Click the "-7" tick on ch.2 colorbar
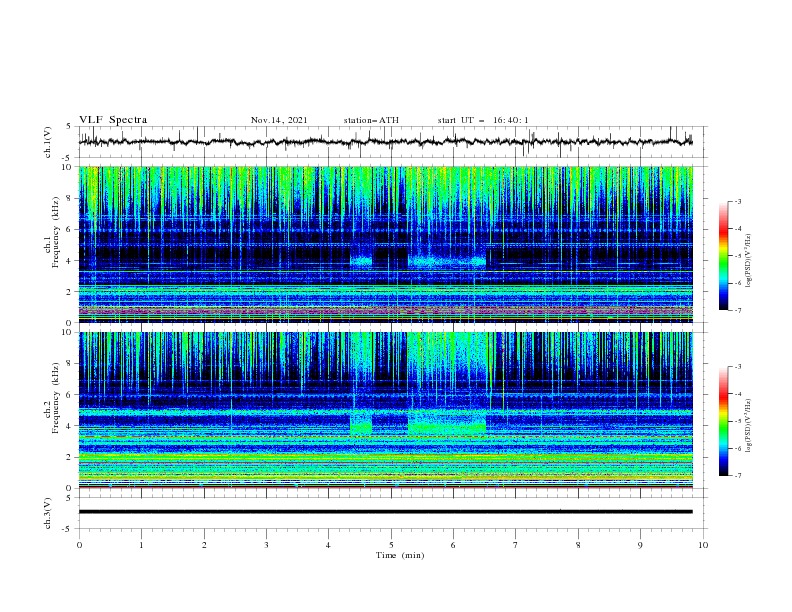Viewport: 792px width, 612px height. 737,476
